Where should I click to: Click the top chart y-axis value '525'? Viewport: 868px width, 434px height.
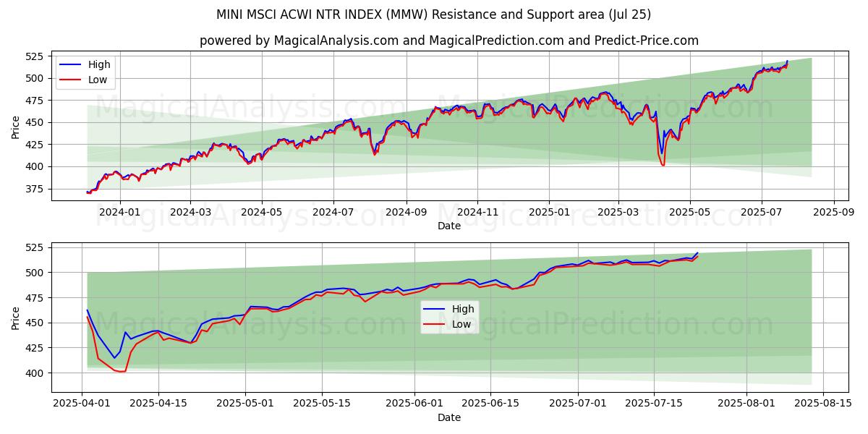35,56
